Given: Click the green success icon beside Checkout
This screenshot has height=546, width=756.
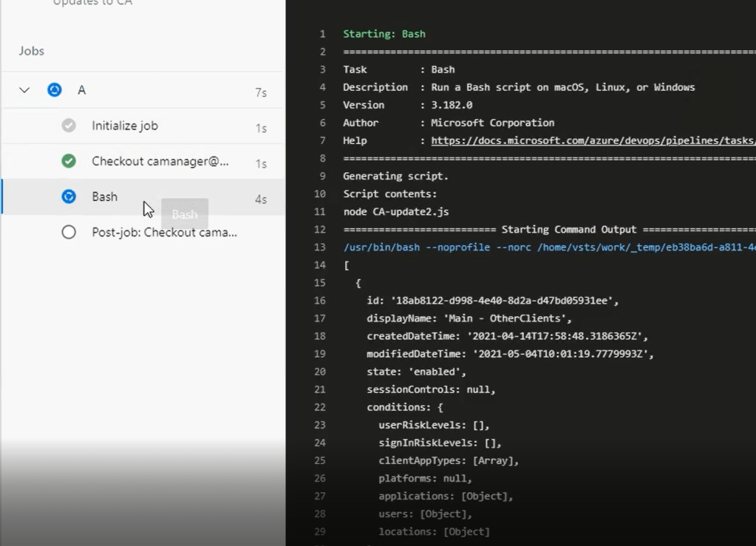Looking at the screenshot, I should pyautogui.click(x=69, y=161).
